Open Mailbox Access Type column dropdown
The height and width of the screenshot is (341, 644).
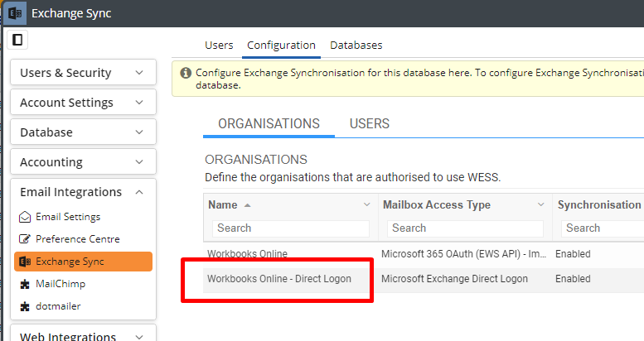click(541, 204)
